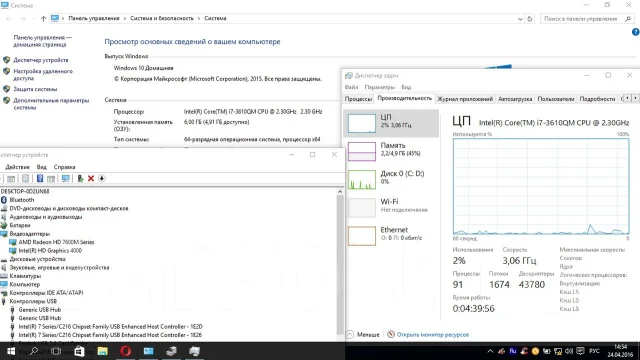The height and width of the screenshot is (360, 640).
Task: Click the Меньше fewer details button
Action: [x=363, y=334]
